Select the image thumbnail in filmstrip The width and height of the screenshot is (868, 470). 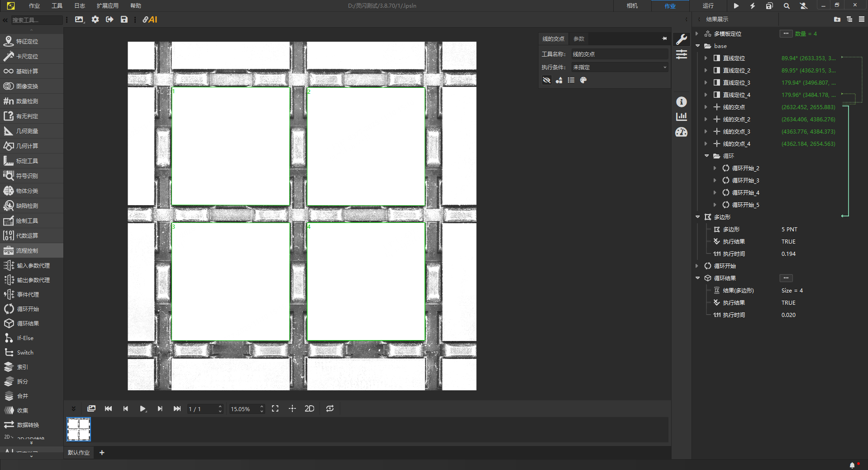point(79,429)
